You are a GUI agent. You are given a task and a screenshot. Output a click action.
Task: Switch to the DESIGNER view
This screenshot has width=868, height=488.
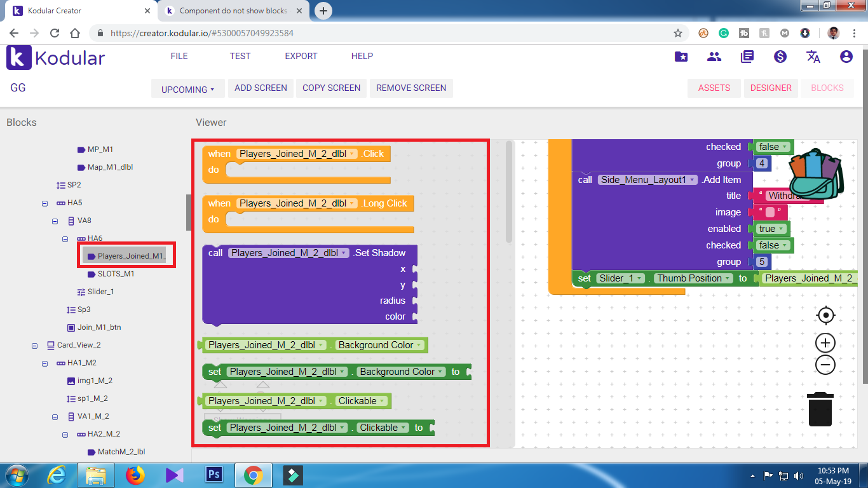770,88
